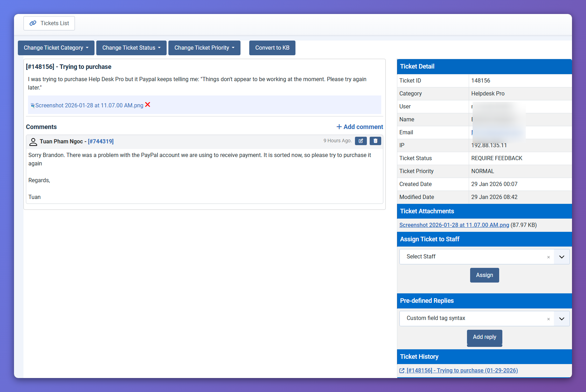The image size is (586, 392).
Task: Click the external link icon in Ticket History
Action: click(402, 371)
